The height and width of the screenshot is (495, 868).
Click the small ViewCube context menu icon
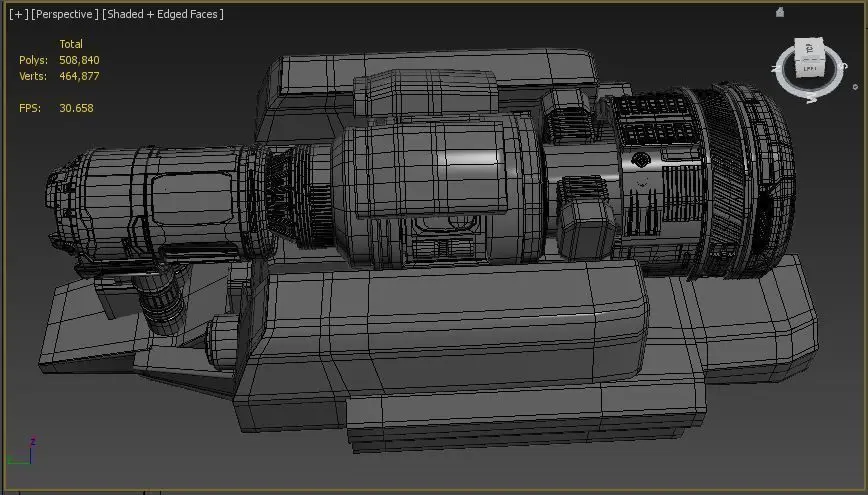[855, 87]
